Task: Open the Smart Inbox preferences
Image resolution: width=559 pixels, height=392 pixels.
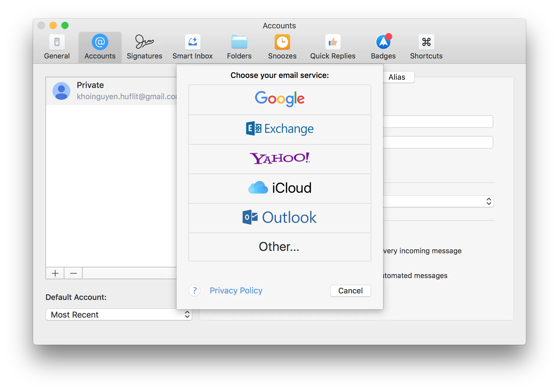Action: click(x=192, y=47)
